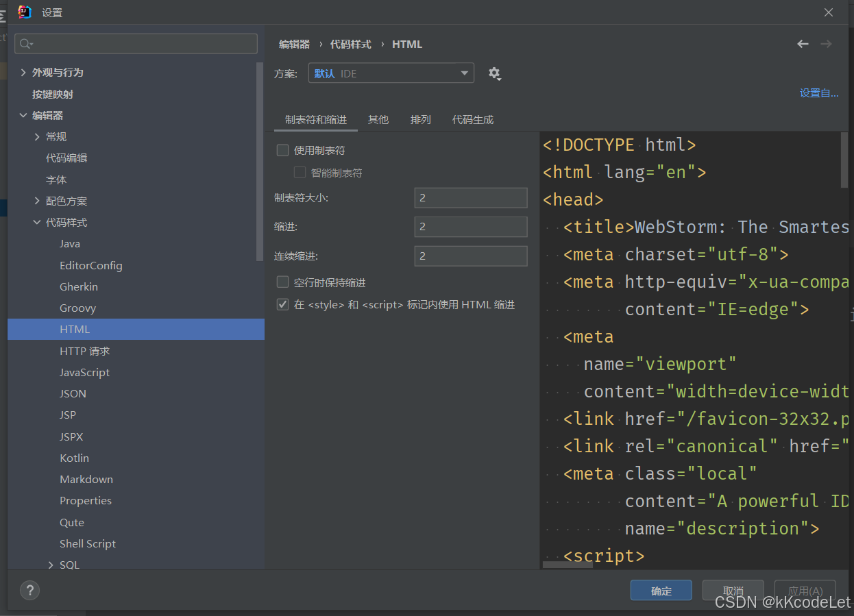Click the IntelliJ logo icon in the title bar
854x616 pixels.
[25, 12]
